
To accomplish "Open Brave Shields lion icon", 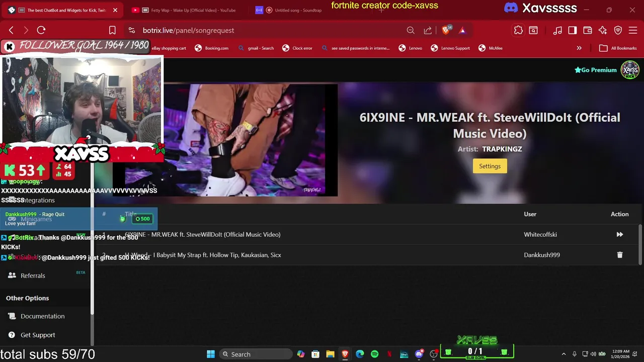I will (446, 30).
